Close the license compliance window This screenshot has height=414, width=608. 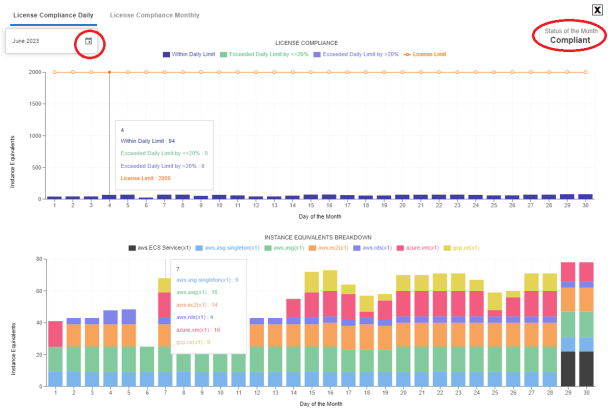pos(597,9)
